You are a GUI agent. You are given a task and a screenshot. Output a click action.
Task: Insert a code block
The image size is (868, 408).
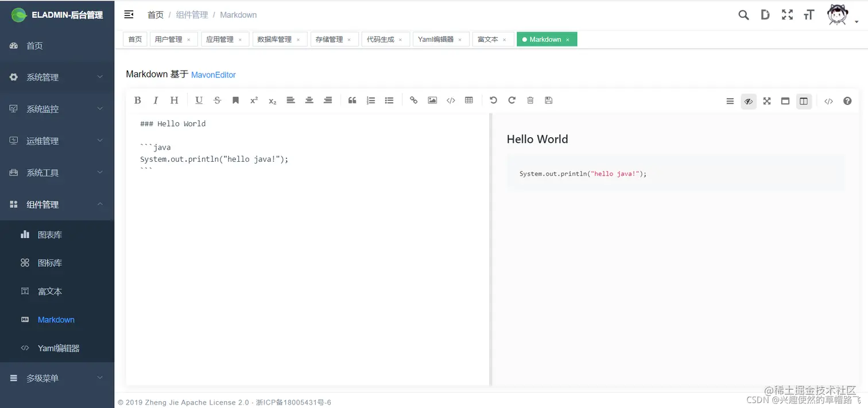point(451,100)
